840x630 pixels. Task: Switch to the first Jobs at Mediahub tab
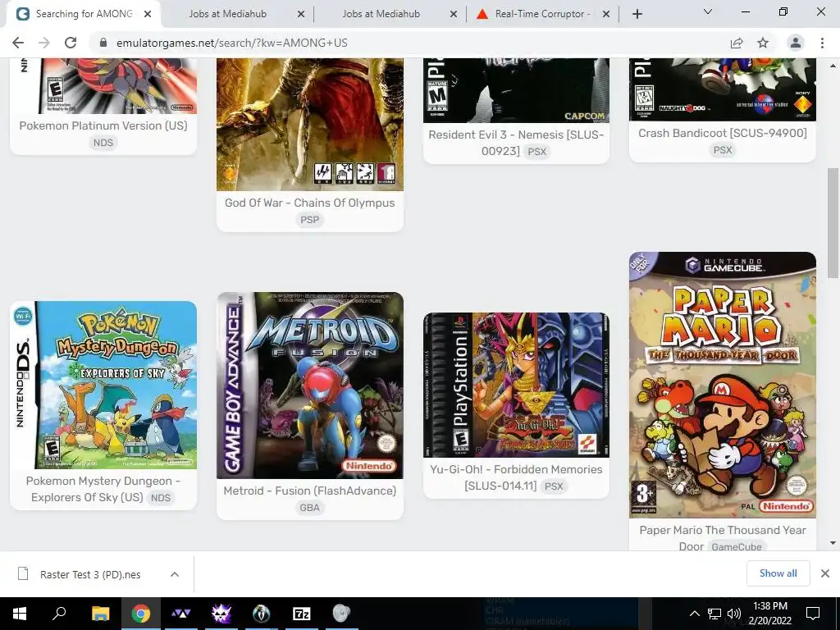[227, 14]
